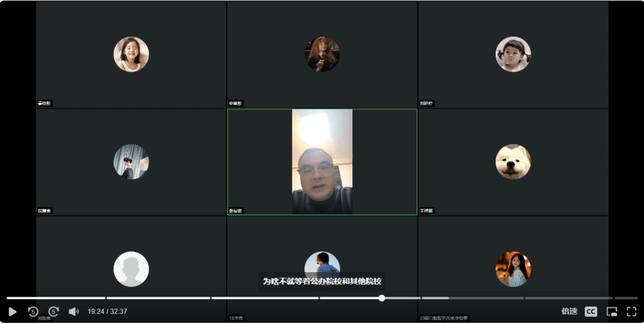Select the speaking man's video tile
The width and height of the screenshot is (644, 324).
pyautogui.click(x=322, y=161)
